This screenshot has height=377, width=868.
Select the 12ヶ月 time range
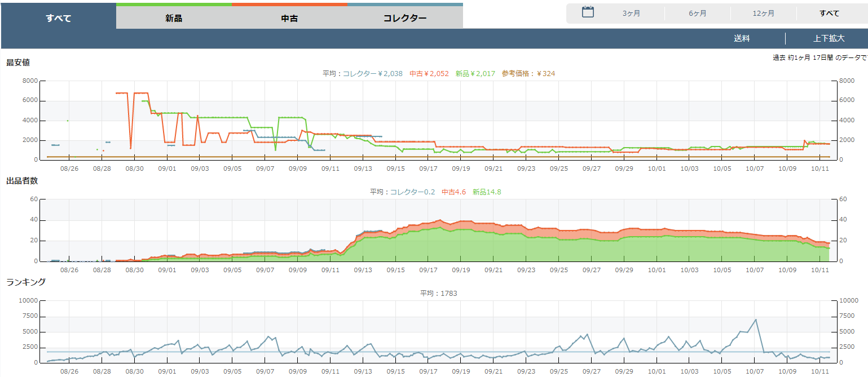(x=763, y=14)
